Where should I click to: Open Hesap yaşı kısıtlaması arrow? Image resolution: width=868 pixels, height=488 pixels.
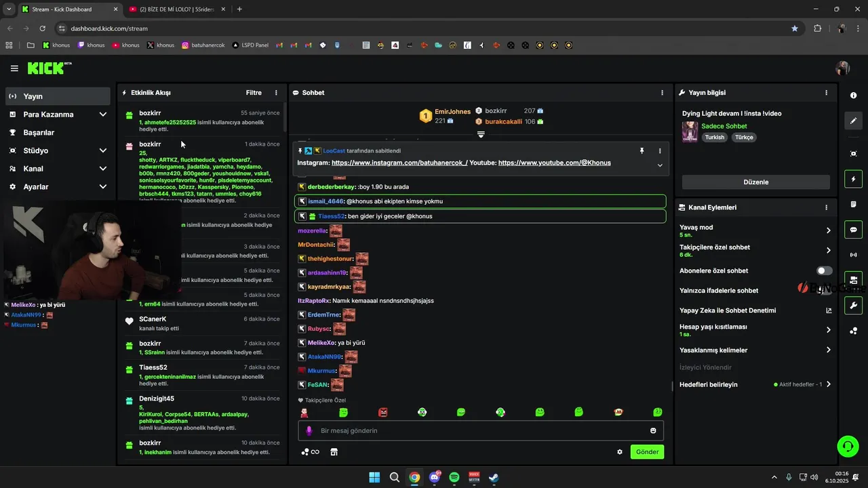coord(828,330)
